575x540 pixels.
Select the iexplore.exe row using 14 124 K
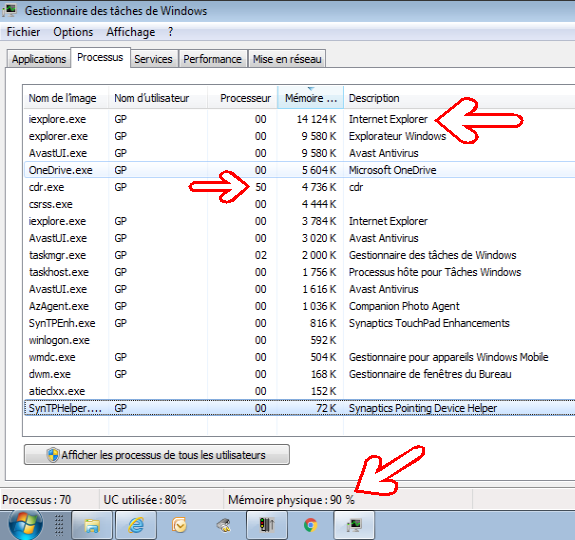[300, 119]
